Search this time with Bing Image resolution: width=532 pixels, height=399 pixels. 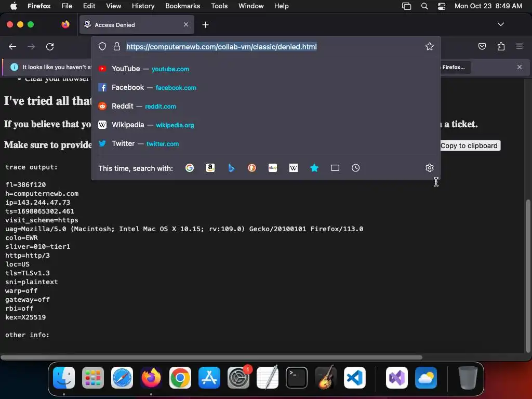click(x=231, y=168)
